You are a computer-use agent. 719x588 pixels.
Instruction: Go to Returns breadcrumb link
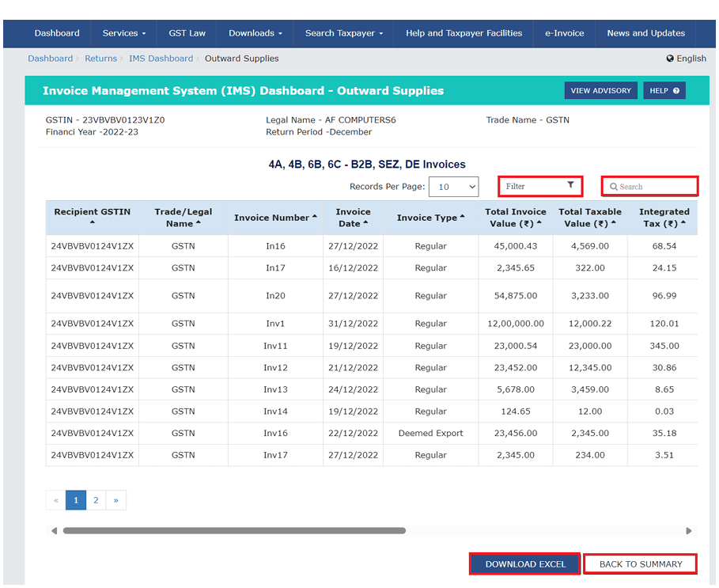[101, 59]
